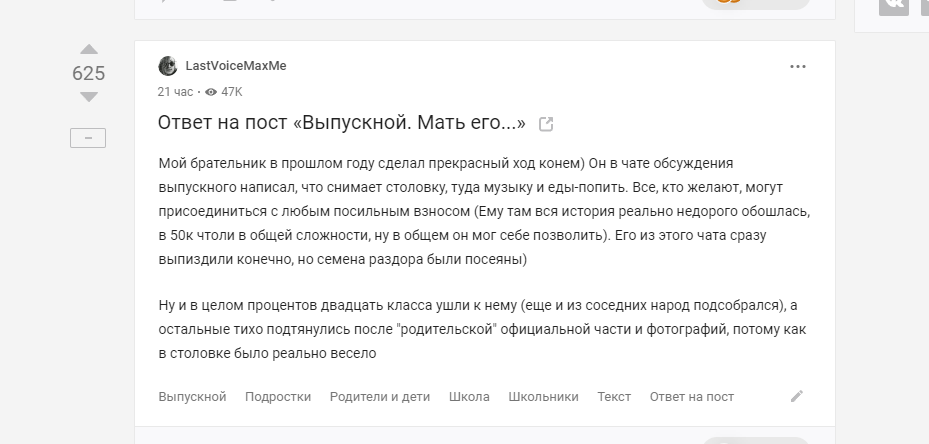Filter by the «Текст» tag
Viewport: 929px width, 444px height.
click(614, 397)
